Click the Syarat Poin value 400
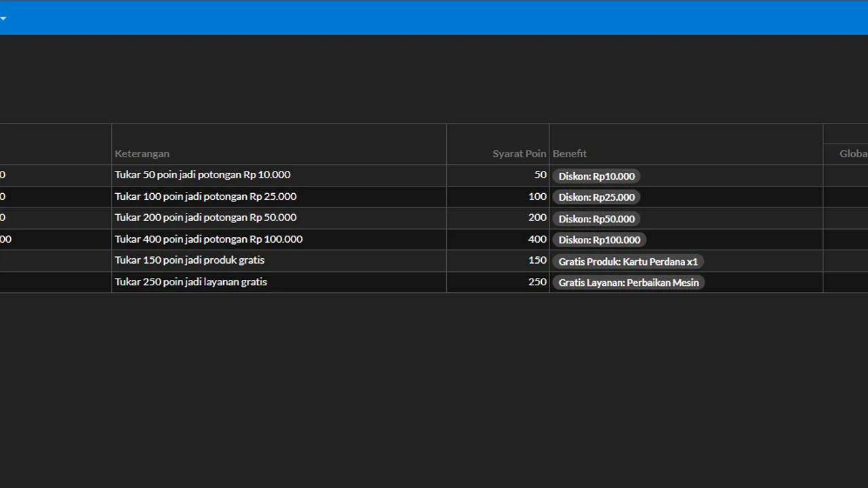The height and width of the screenshot is (488, 868). (x=538, y=239)
